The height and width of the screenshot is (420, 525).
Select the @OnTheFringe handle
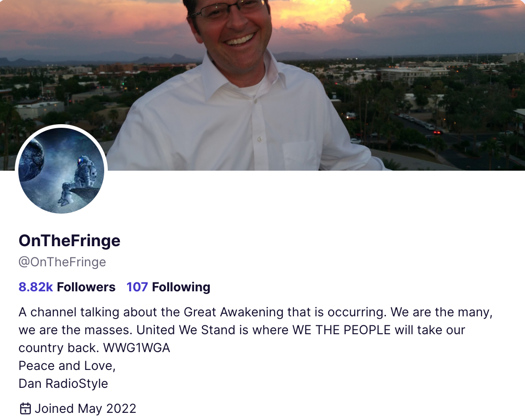tap(62, 262)
